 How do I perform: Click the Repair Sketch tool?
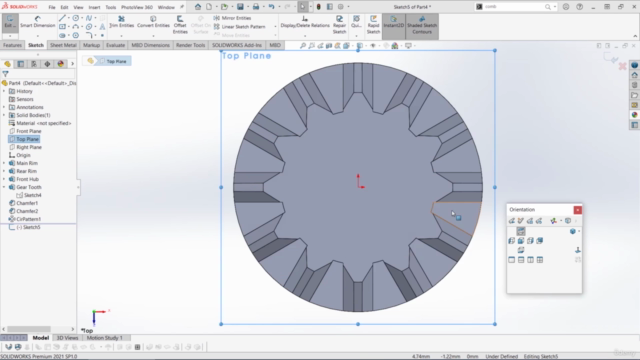(339, 24)
